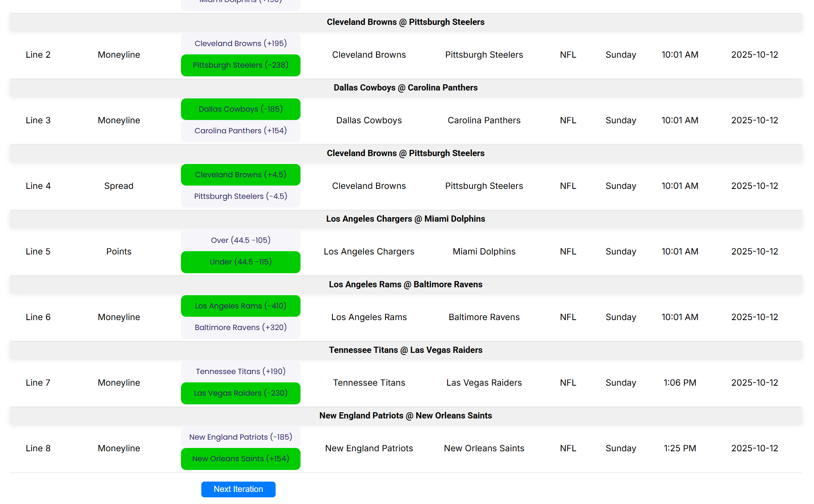Toggle Cleveland Browns (+4.5) spread pick
The image size is (814, 504).
(240, 175)
